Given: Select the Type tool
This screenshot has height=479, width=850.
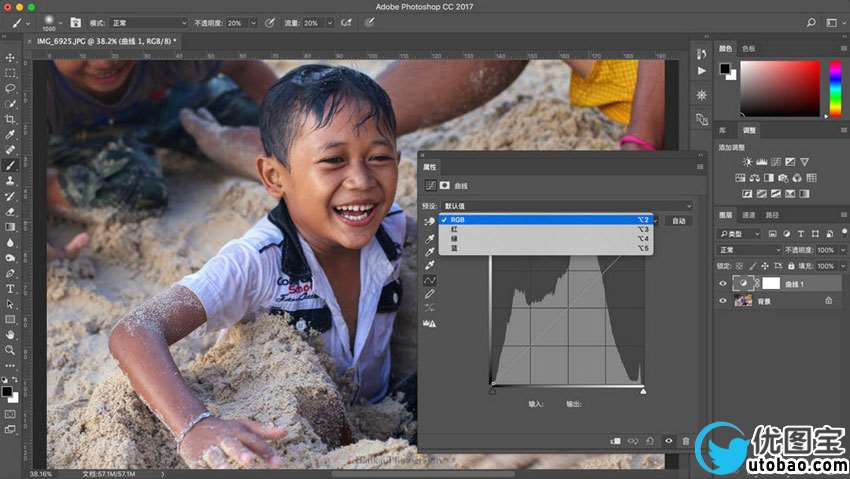Looking at the screenshot, I should coord(10,289).
